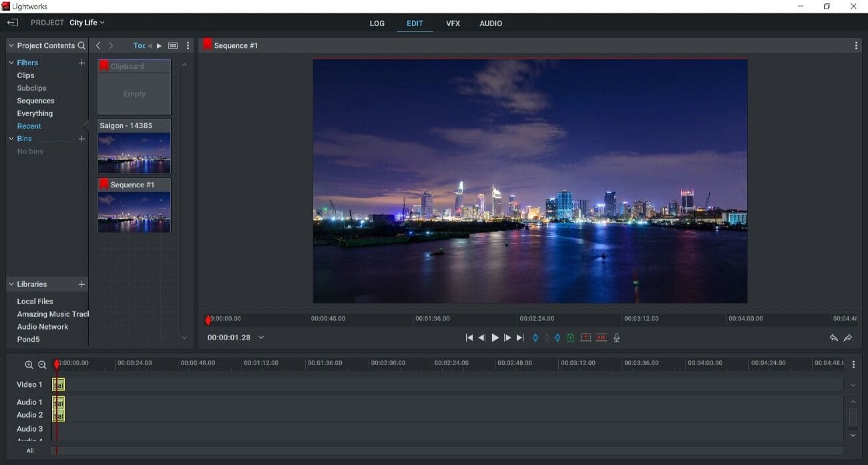Image resolution: width=868 pixels, height=465 pixels.
Task: Click the undo arrow above the timeline
Action: tap(833, 338)
